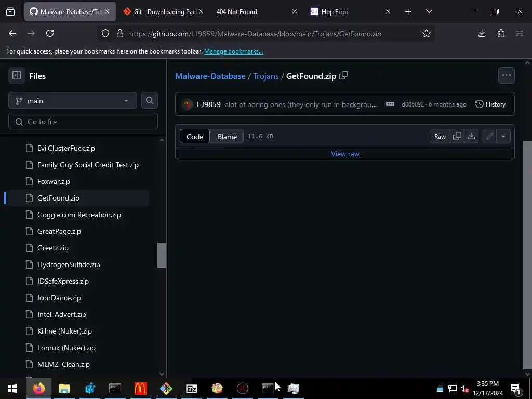Open the tracking protection shield icon
532x399 pixels.
coord(105,34)
